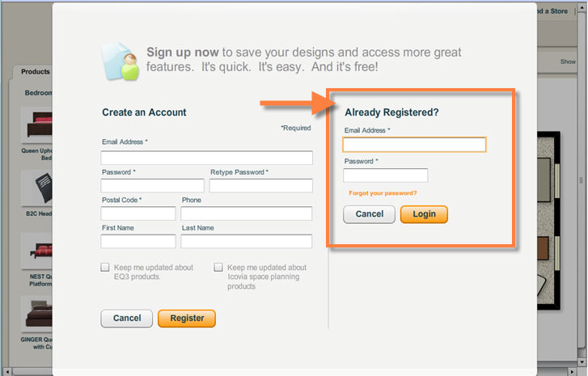The height and width of the screenshot is (376, 588).
Task: Pick the NEST Queen Platform bed thumbnail
Action: [x=36, y=251]
